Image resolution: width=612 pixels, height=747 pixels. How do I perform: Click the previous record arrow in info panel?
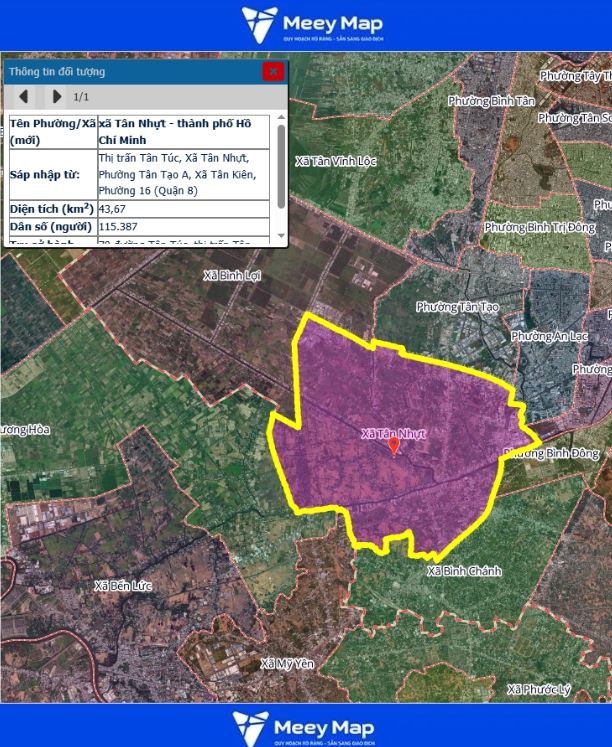click(24, 97)
